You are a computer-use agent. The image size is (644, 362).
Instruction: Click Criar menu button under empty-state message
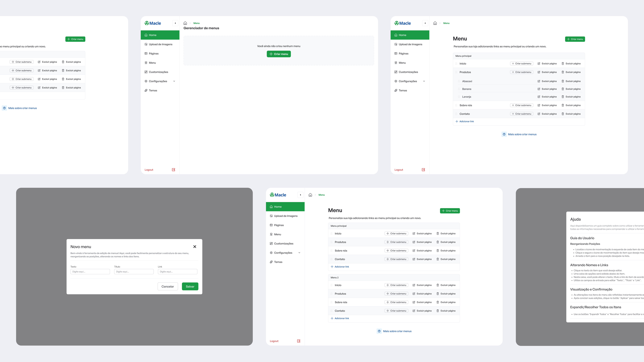click(x=279, y=54)
